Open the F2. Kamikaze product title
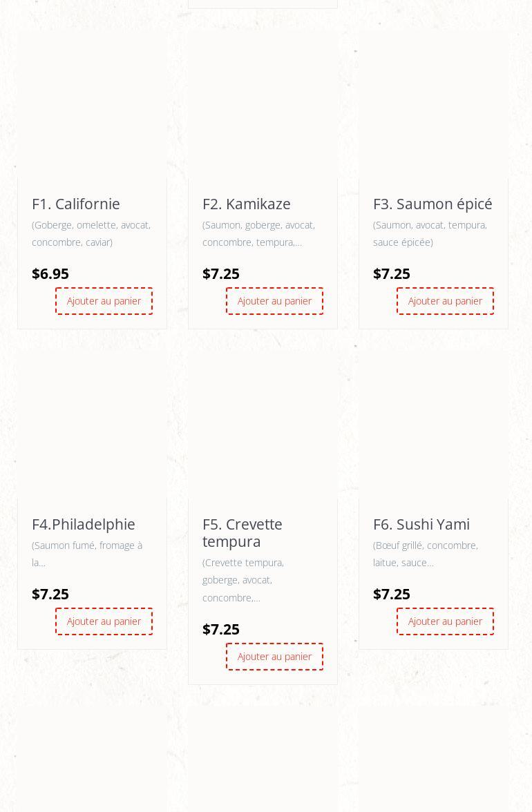 [x=247, y=204]
